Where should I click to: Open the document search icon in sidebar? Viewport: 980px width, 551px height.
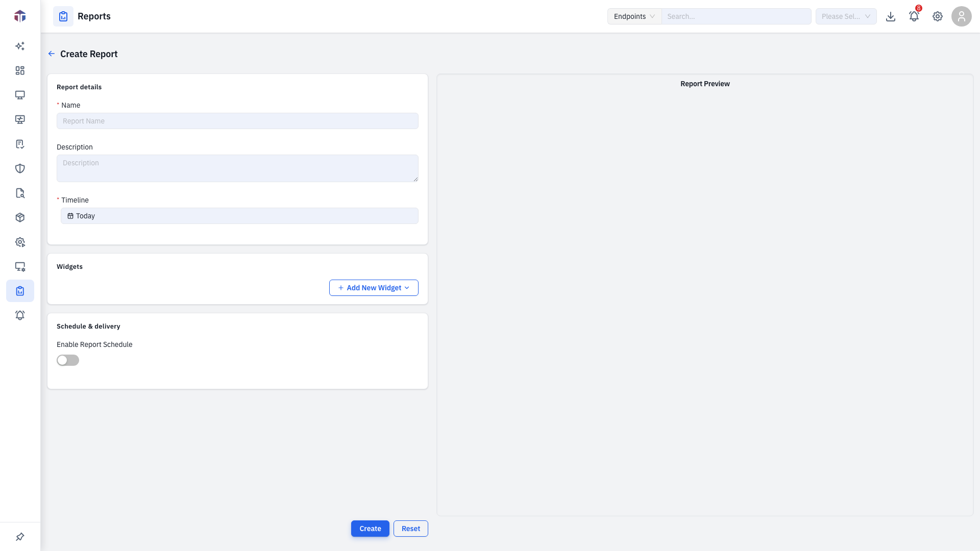tap(20, 193)
